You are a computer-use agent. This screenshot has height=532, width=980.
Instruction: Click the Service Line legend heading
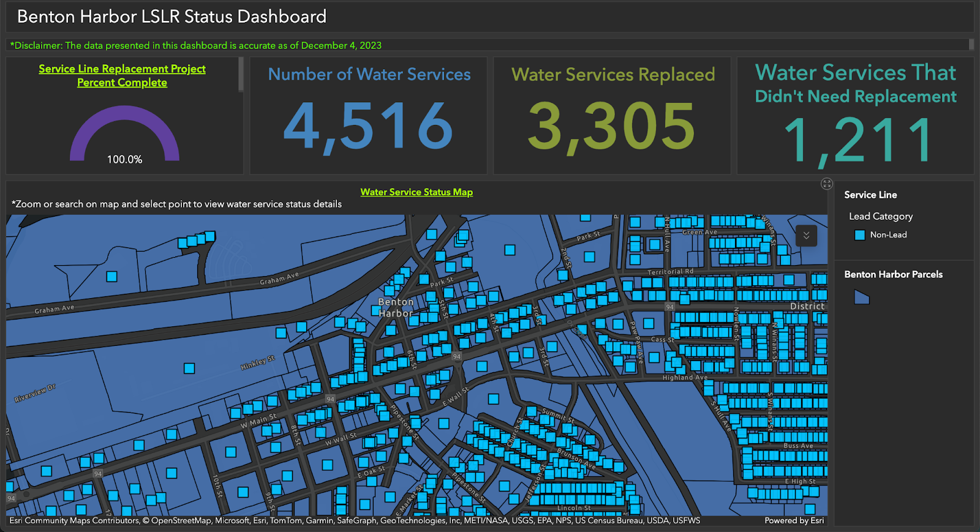point(870,195)
